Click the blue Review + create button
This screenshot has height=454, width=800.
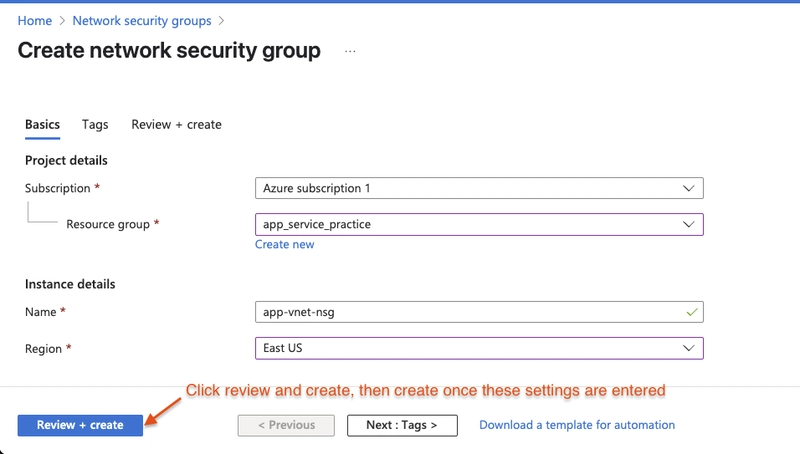click(80, 425)
